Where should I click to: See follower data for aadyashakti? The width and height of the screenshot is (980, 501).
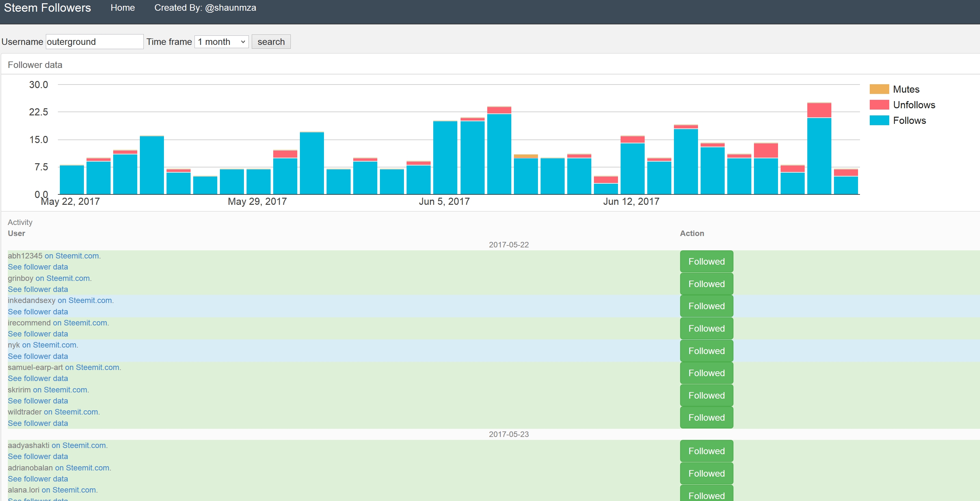[x=38, y=456]
